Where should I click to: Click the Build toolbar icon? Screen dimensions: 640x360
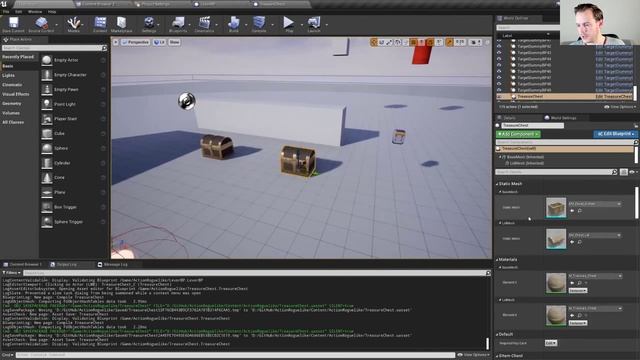pos(233,22)
